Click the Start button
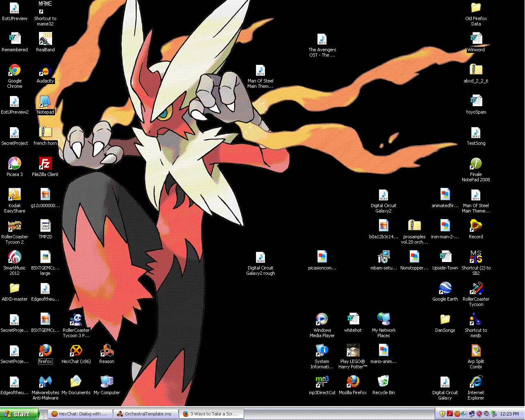This screenshot has height=420, width=525. tap(20, 414)
